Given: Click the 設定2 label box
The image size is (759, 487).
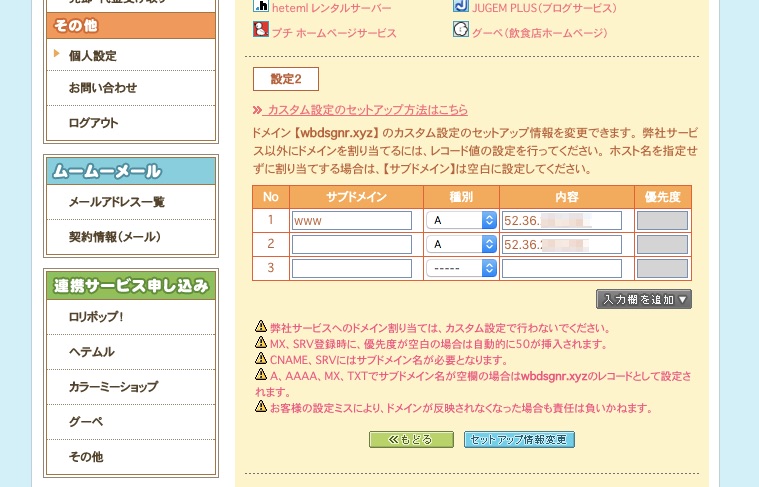Looking at the screenshot, I should (286, 79).
